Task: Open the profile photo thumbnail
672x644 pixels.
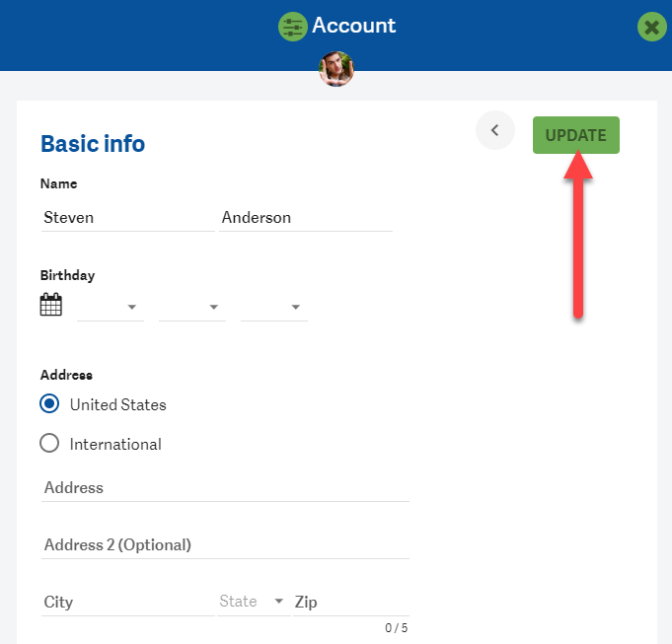Action: point(336,69)
